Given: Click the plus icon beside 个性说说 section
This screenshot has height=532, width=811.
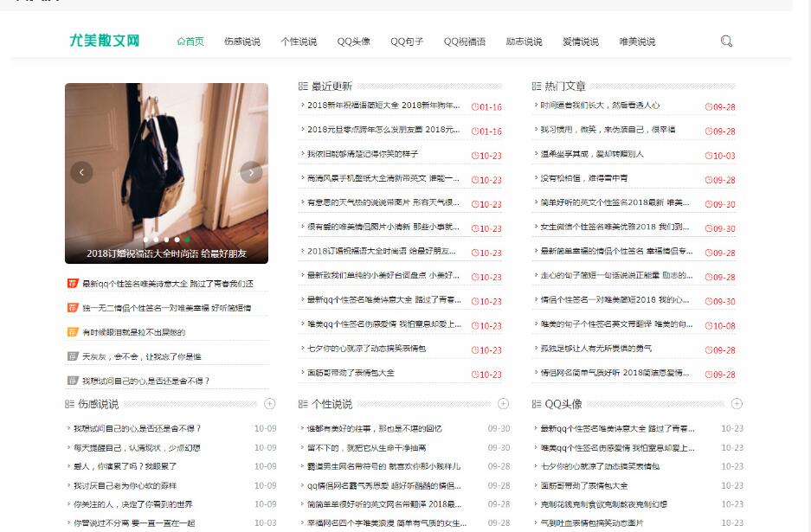Looking at the screenshot, I should pos(504,404).
